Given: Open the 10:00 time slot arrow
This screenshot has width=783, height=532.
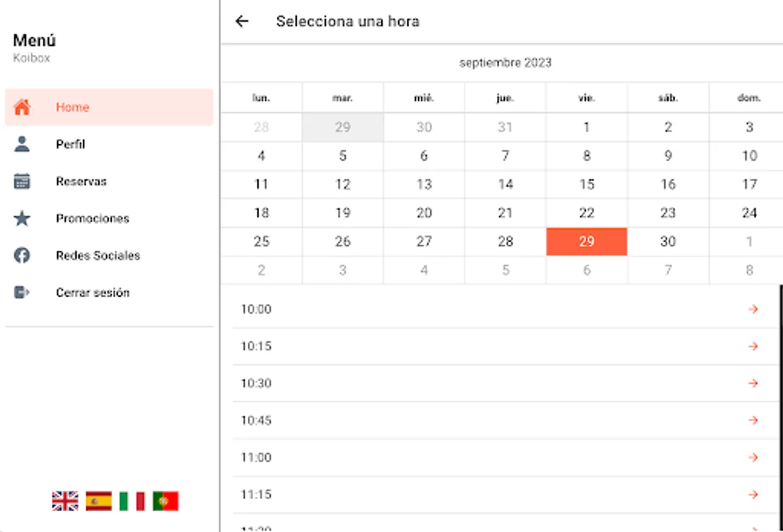Looking at the screenshot, I should [x=753, y=309].
